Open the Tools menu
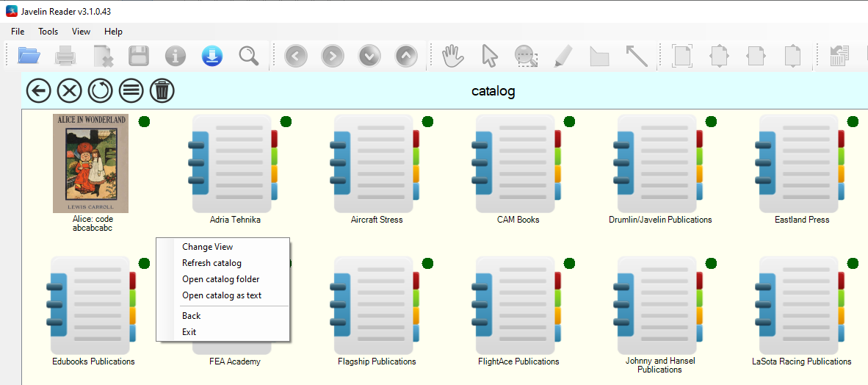Image resolution: width=868 pixels, height=385 pixels. click(x=48, y=32)
